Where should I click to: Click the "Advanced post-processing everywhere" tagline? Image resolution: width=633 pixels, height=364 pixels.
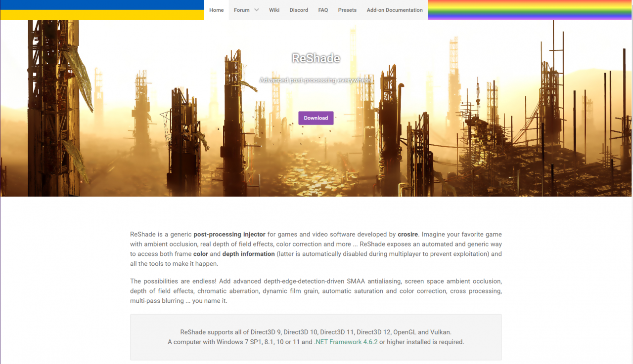click(316, 80)
